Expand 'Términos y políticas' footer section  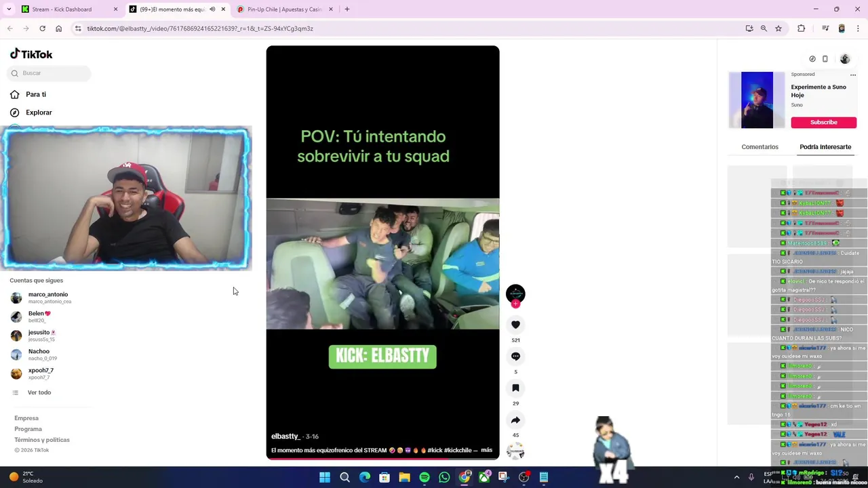tap(42, 440)
